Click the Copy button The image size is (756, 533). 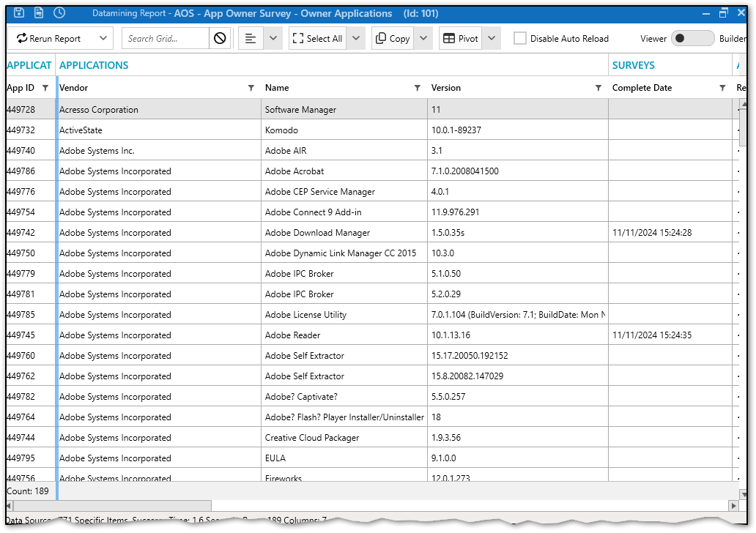click(393, 39)
